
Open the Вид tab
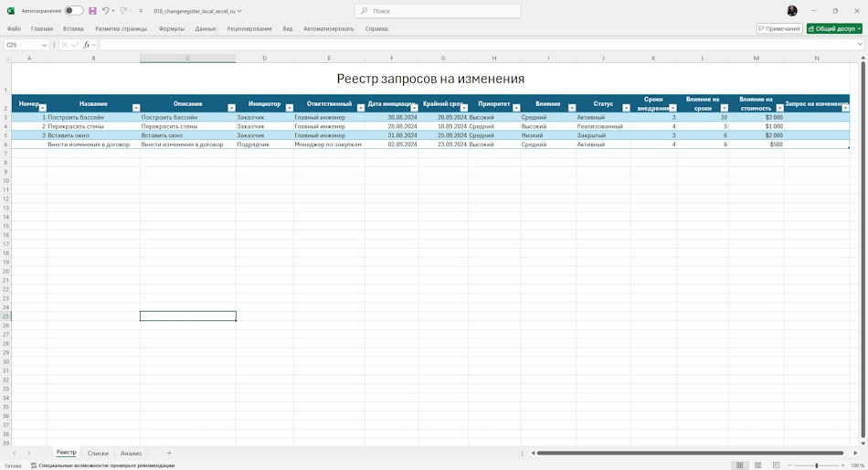(288, 29)
